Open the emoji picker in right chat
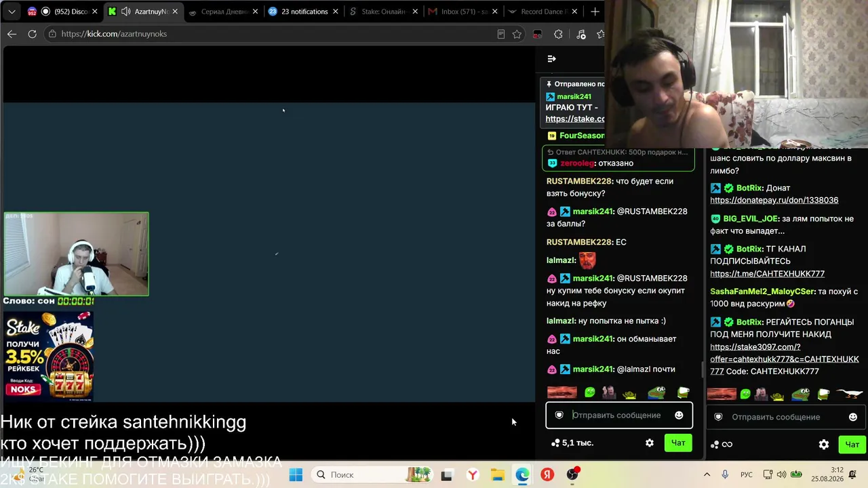Image resolution: width=868 pixels, height=488 pixels. click(x=853, y=417)
